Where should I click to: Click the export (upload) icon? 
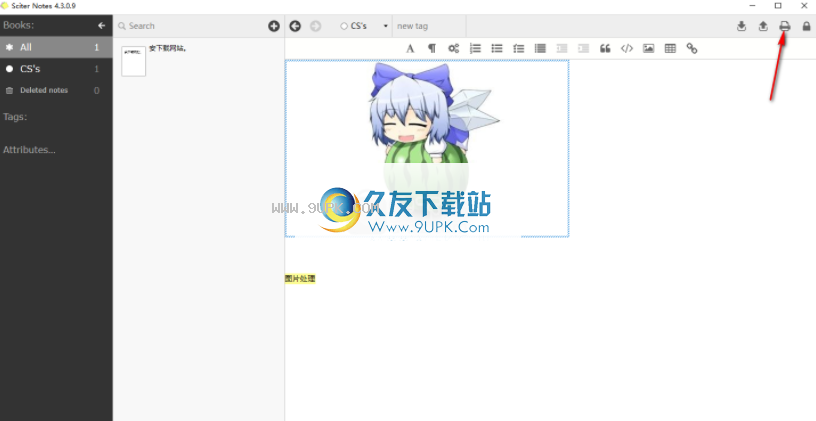coord(763,26)
